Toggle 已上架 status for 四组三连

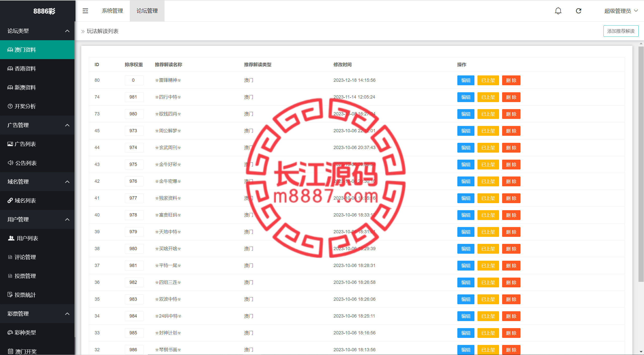click(488, 282)
